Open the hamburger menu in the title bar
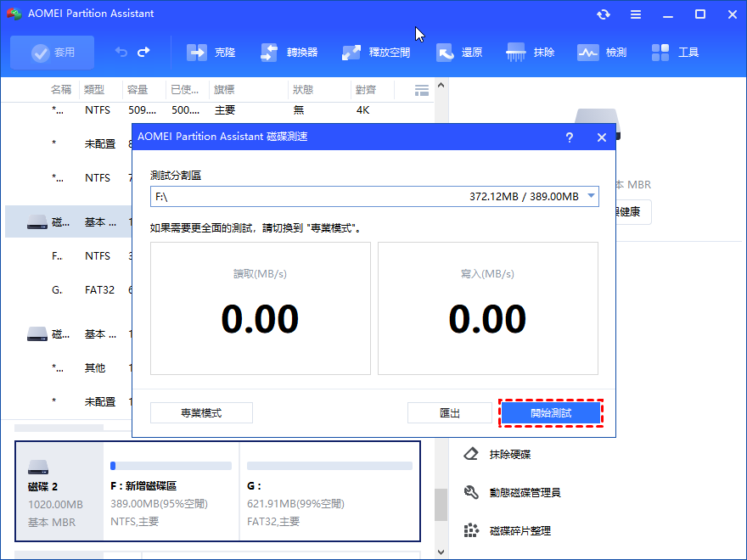The height and width of the screenshot is (560, 747). tap(636, 14)
